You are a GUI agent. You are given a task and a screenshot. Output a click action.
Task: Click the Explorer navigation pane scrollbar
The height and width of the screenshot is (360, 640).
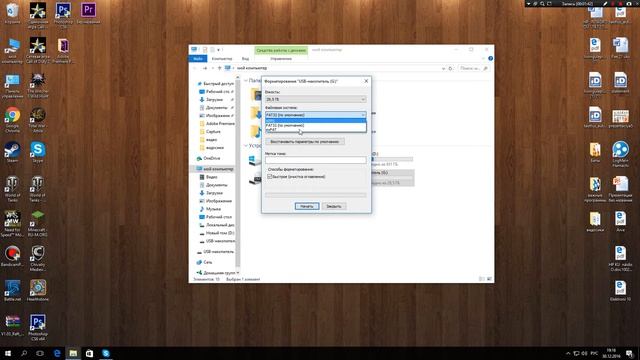tap(238, 173)
